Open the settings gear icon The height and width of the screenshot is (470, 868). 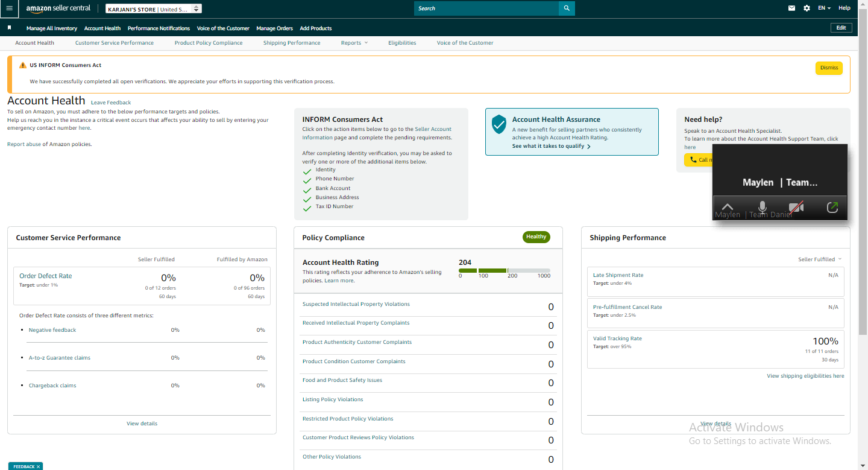click(807, 8)
